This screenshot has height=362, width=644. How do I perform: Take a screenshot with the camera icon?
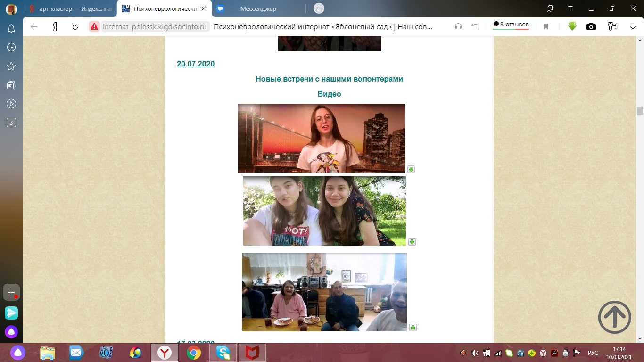(x=591, y=27)
